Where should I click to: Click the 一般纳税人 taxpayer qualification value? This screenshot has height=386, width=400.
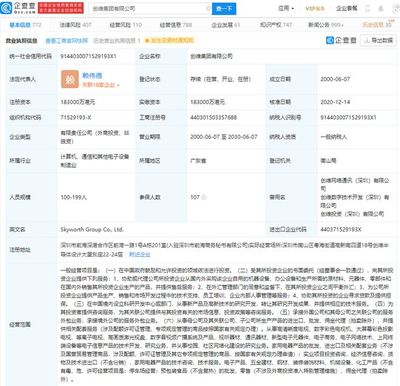pyautogui.click(x=334, y=137)
